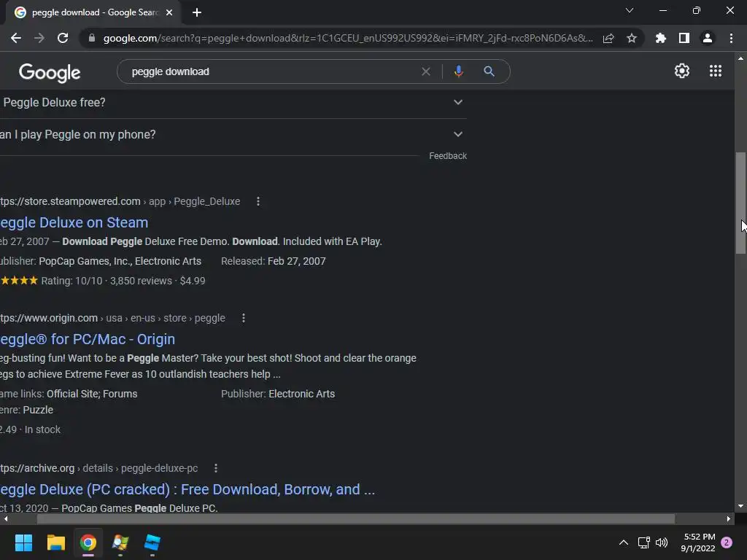This screenshot has width=747, height=560.
Task: Expand the Peggle Deluxe free question
Action: [233, 102]
